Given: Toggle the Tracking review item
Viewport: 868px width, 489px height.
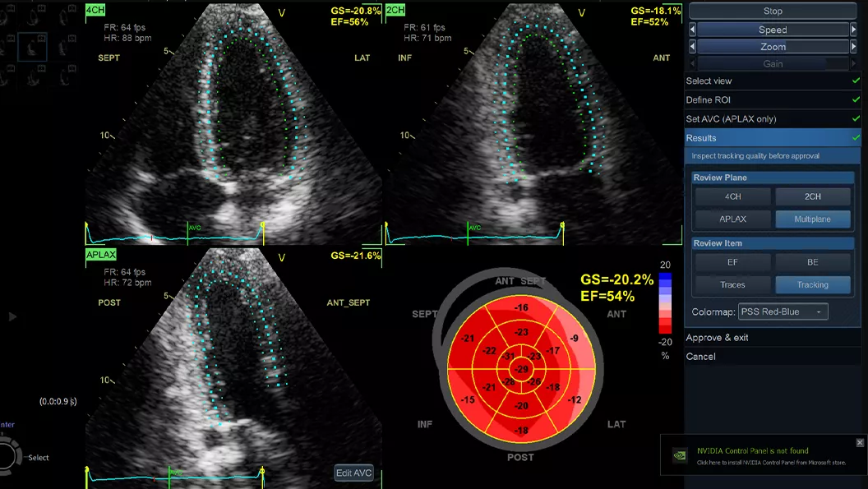Looking at the screenshot, I should 813,284.
